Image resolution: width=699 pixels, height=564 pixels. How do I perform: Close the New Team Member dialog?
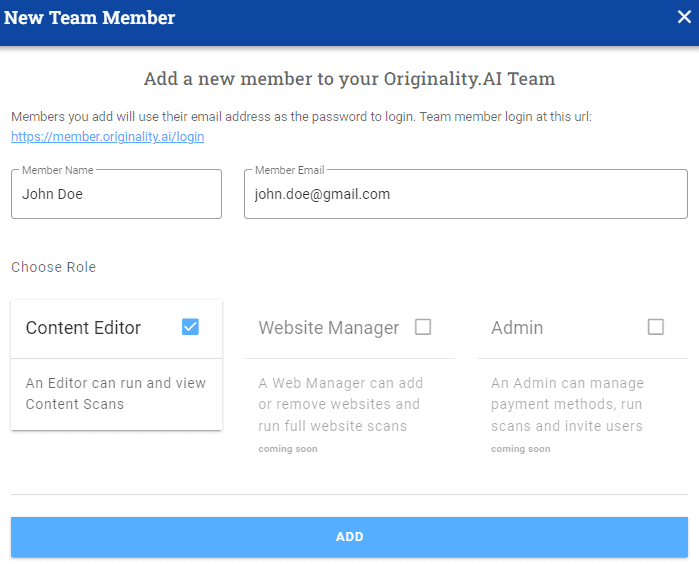click(684, 17)
